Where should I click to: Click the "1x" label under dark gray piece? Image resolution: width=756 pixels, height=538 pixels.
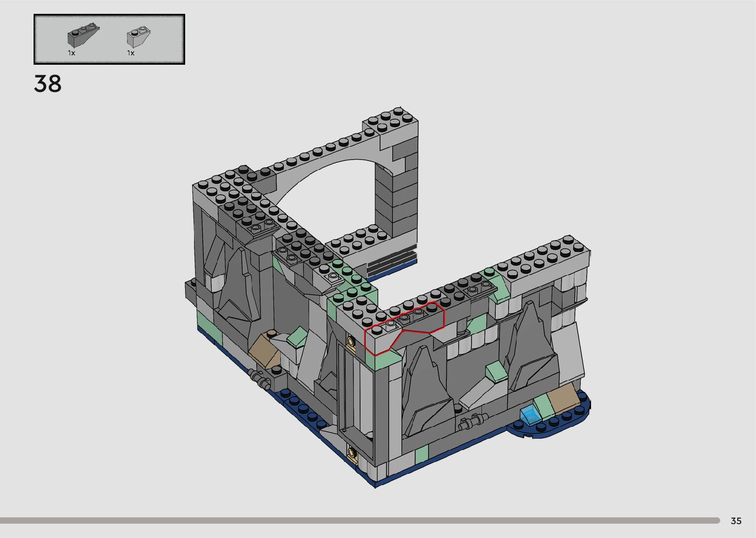72,53
